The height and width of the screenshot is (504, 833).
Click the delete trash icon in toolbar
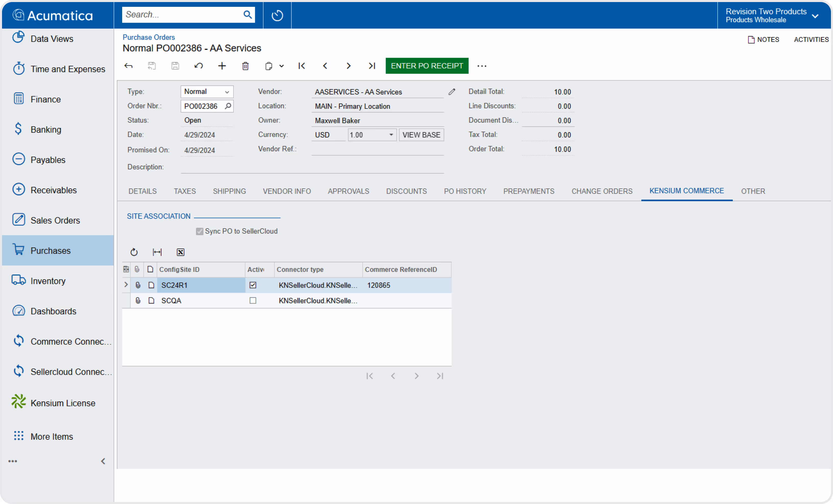pyautogui.click(x=246, y=66)
